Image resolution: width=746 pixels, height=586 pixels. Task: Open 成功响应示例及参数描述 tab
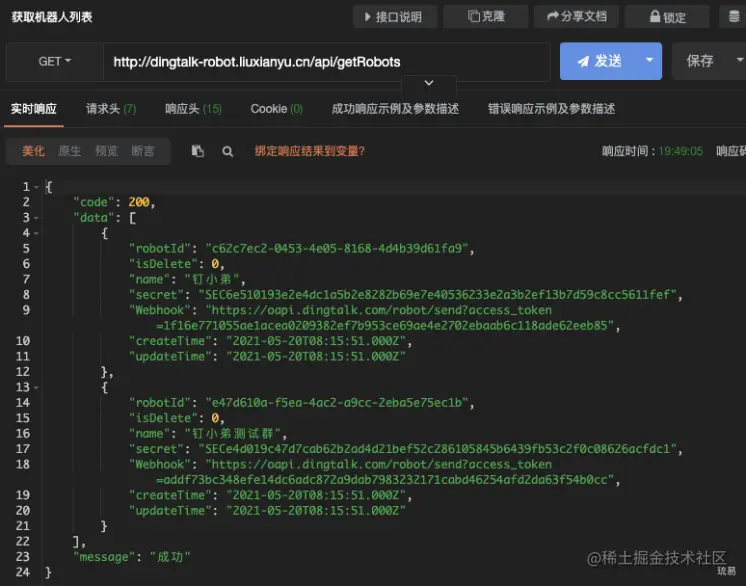coord(395,109)
